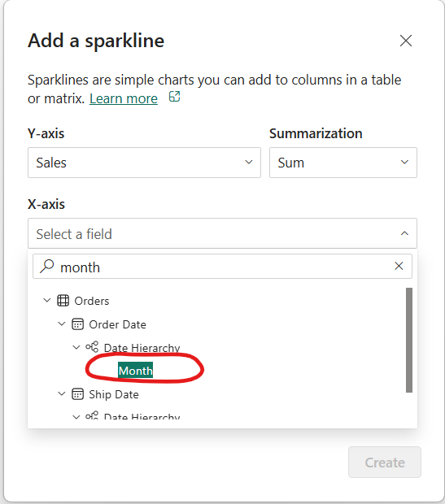Image resolution: width=445 pixels, height=504 pixels.
Task: Collapse the Orders table node
Action: click(x=47, y=301)
